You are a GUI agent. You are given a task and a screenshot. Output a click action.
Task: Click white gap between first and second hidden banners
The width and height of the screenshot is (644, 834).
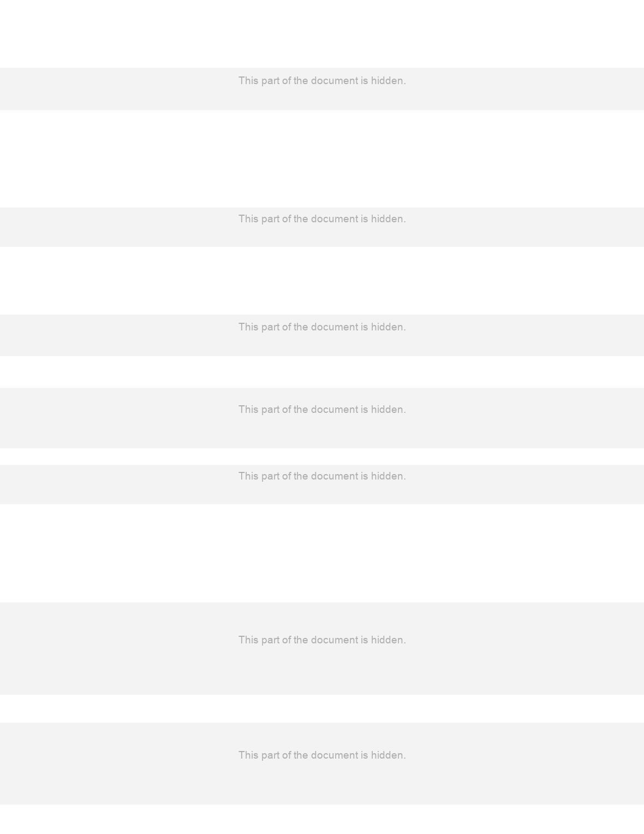(322, 159)
